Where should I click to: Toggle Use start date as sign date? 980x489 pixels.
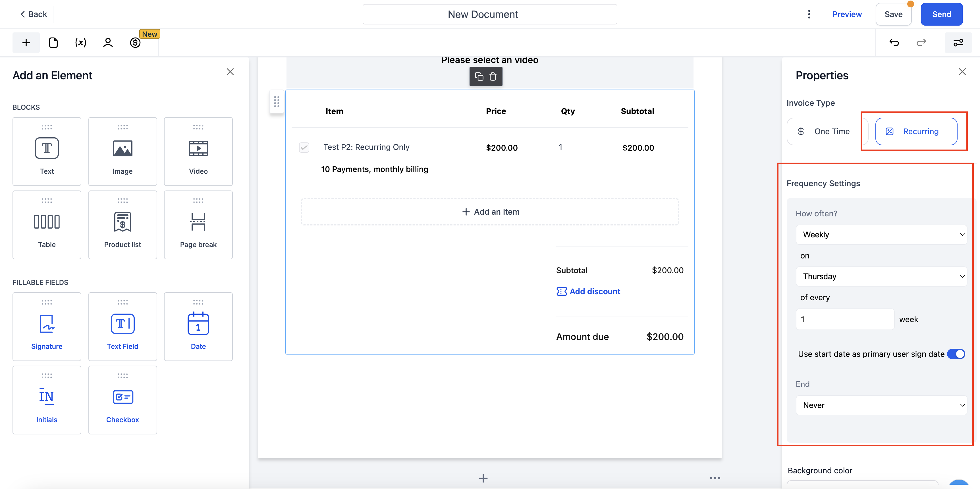tap(956, 354)
